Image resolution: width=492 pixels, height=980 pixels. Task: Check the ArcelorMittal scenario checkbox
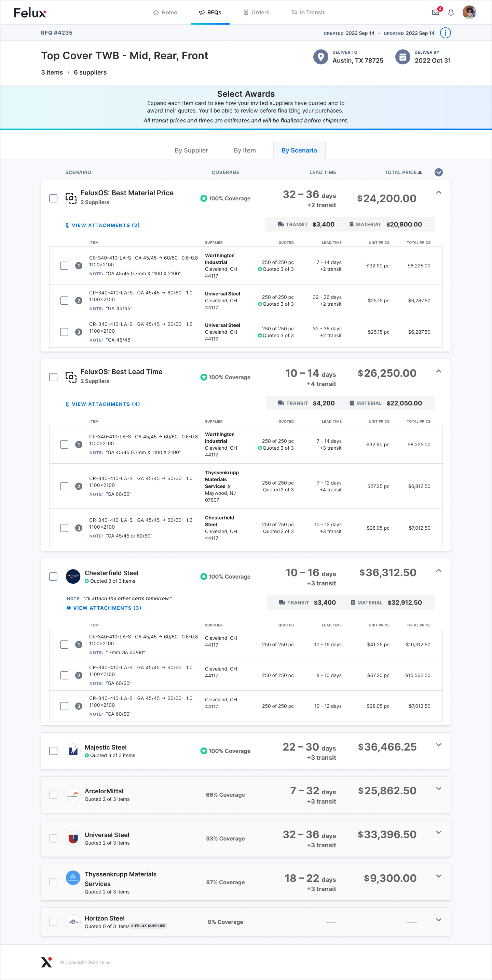click(x=53, y=794)
